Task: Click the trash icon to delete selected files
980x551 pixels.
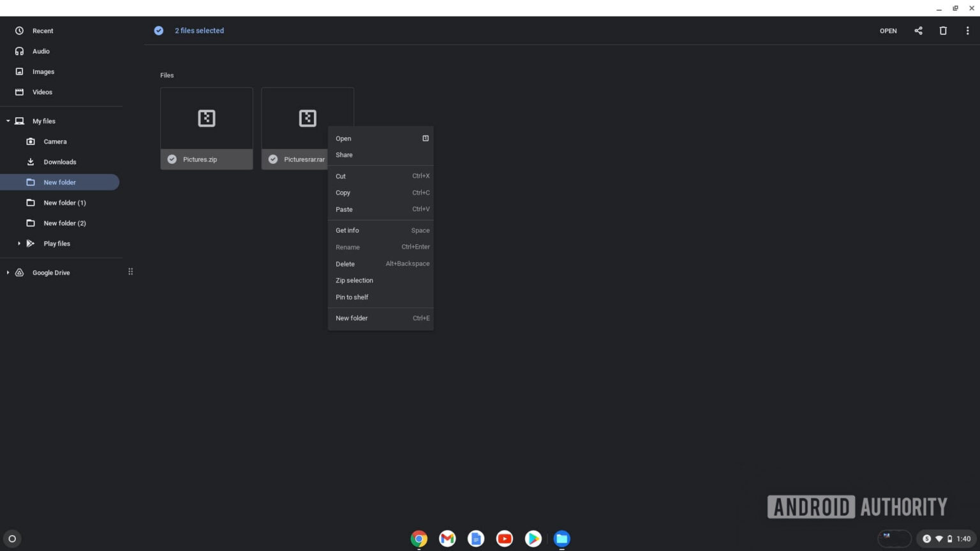Action: coord(944,30)
